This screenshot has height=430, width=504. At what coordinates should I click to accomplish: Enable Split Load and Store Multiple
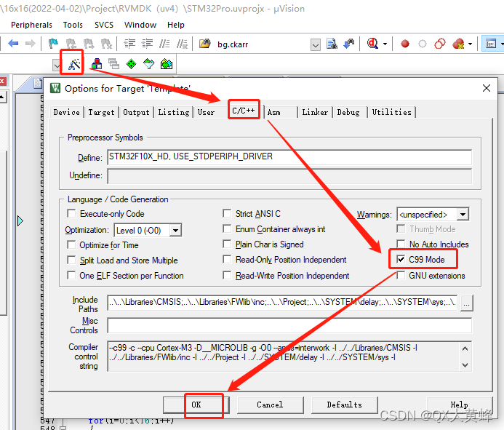pyautogui.click(x=71, y=260)
